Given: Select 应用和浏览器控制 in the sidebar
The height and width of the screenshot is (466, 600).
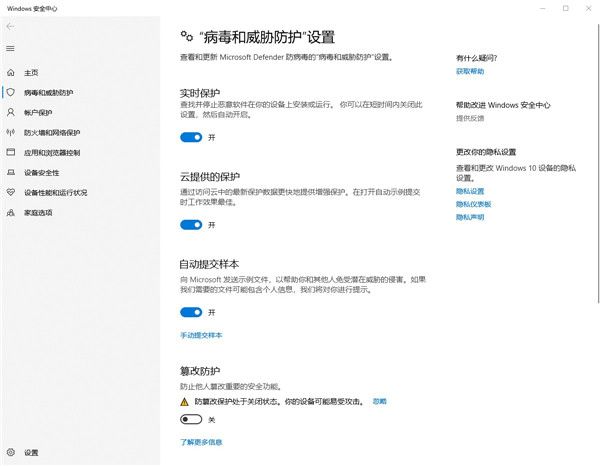Looking at the screenshot, I should click(52, 153).
